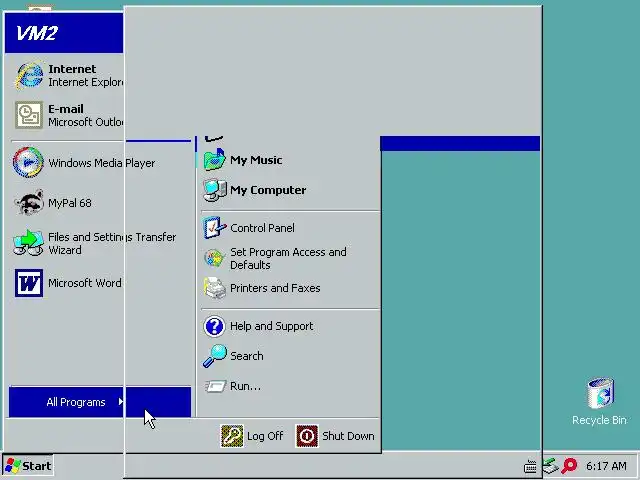Select Microsoft Word menu entry text
Image resolution: width=640 pixels, height=480 pixels.
[85, 283]
